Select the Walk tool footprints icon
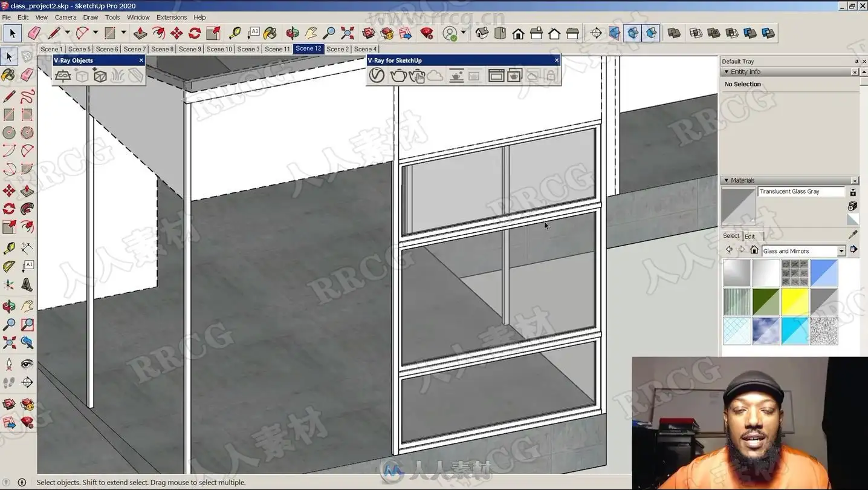 point(9,382)
